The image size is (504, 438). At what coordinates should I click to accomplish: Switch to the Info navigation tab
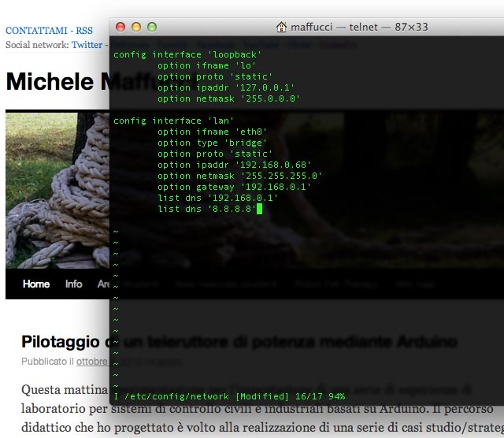pos(74,284)
